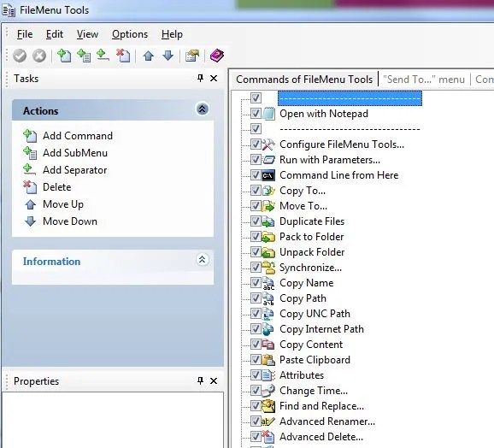
Task: Click the Copy To... item icon
Action: (x=268, y=191)
